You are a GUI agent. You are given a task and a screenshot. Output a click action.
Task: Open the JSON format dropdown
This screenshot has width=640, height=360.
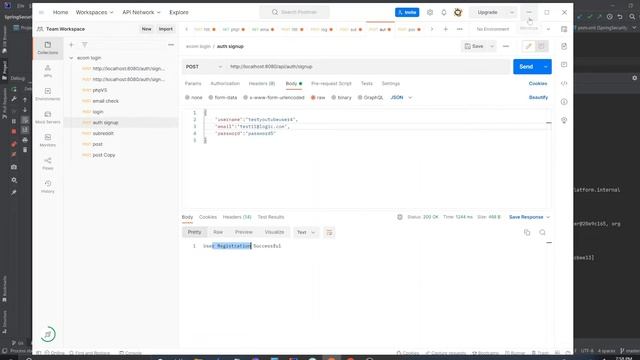[x=401, y=98]
